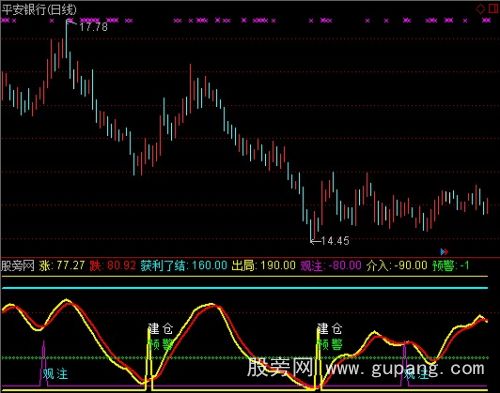Click the 出局: 190.00 indicator value

[x=264, y=266]
